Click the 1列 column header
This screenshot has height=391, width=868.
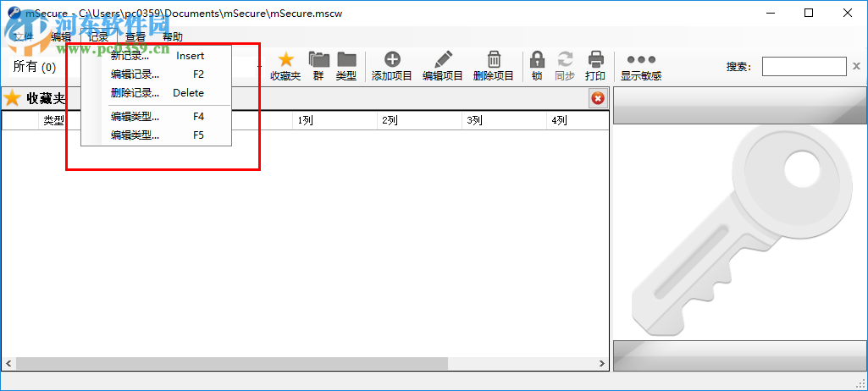[x=334, y=120]
